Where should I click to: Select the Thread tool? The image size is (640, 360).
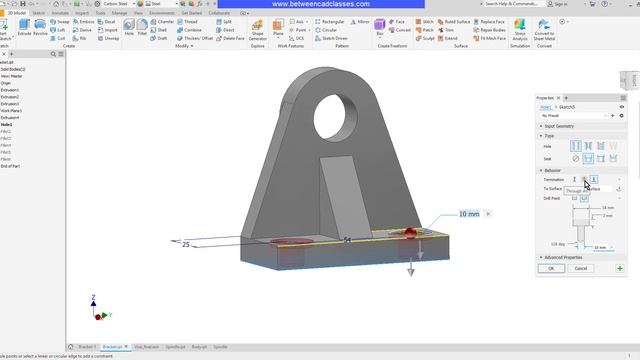point(187,22)
